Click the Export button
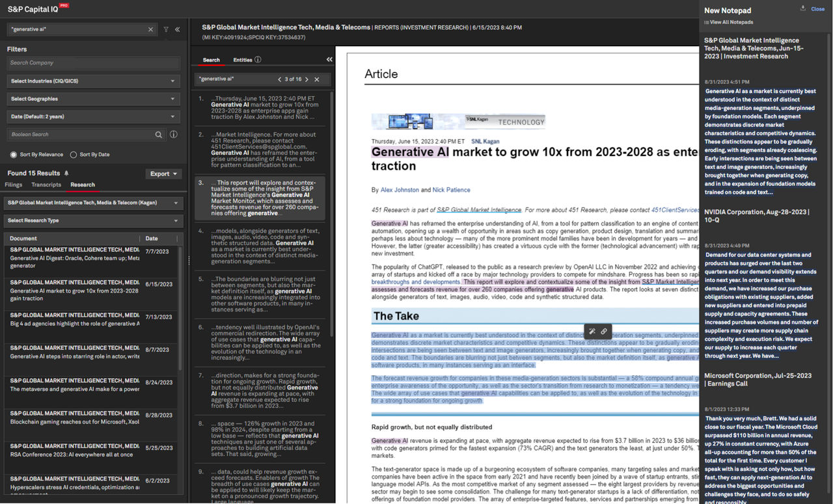This screenshot has width=833, height=504. coord(162,174)
